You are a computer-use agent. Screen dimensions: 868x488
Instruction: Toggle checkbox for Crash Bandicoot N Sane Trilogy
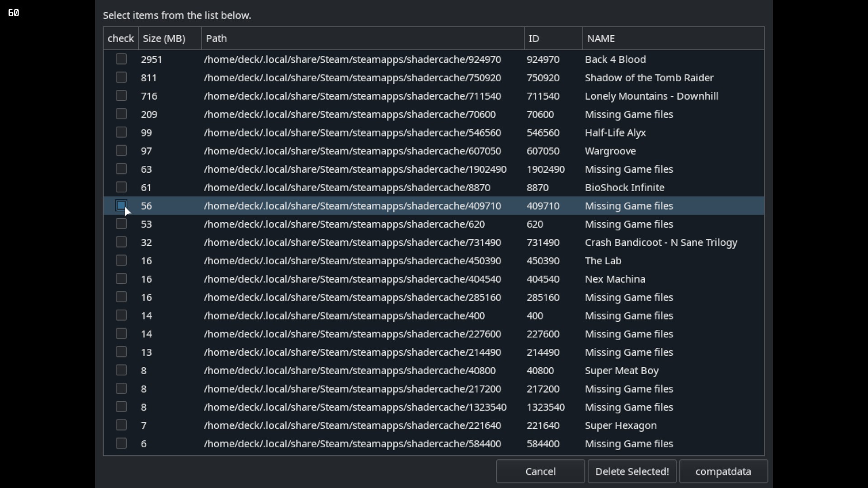coord(121,243)
